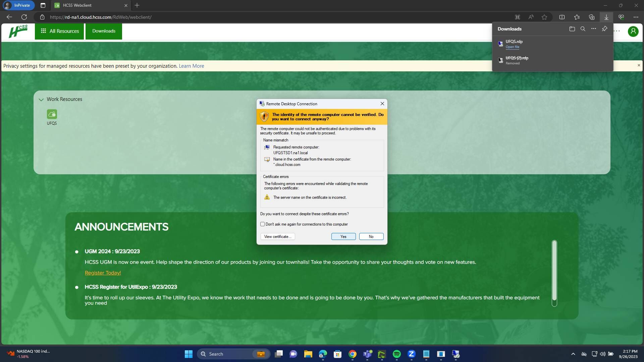Image resolution: width=644 pixels, height=362 pixels.
Task: Open Spotify from the taskbar
Action: click(397, 354)
